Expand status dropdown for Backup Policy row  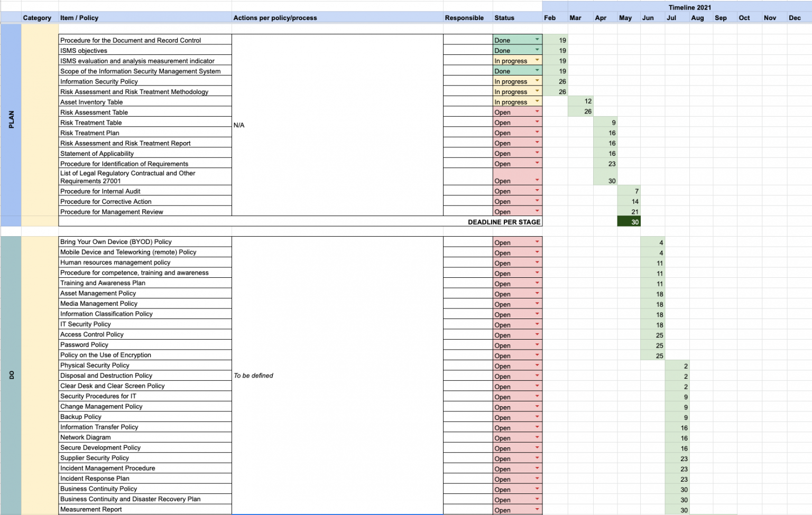point(537,417)
